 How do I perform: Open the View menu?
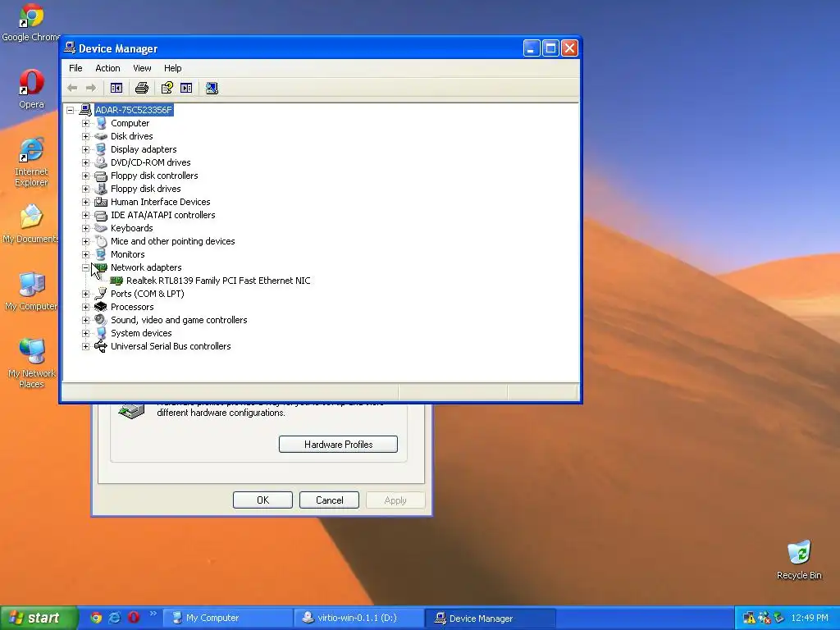142,68
